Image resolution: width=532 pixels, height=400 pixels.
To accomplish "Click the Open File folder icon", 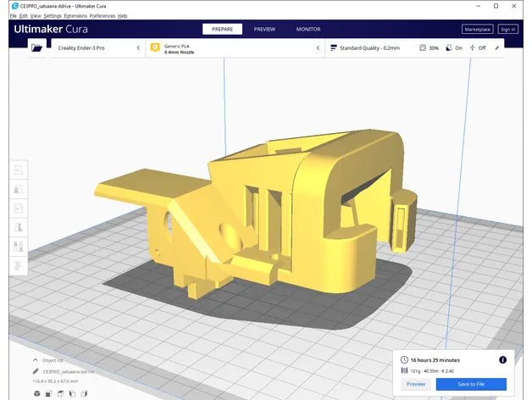I will coord(36,48).
